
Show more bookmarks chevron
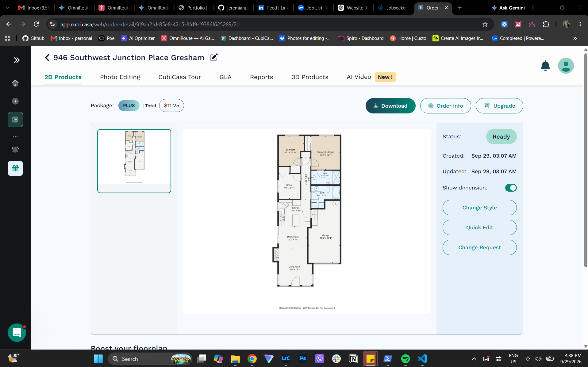point(575,38)
